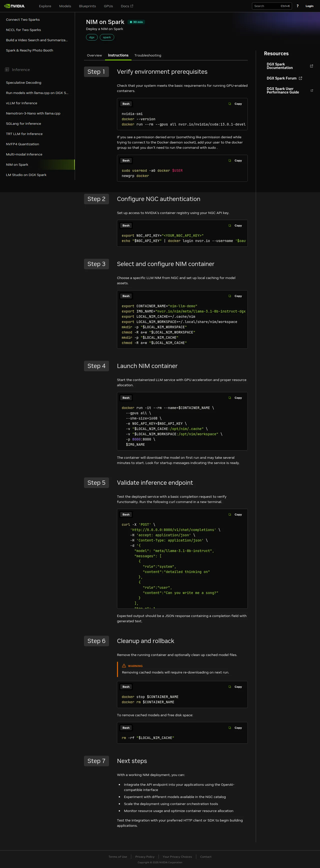Open Multi-modal Inference
Viewport: 320px width, 868px height.
[x=24, y=154]
